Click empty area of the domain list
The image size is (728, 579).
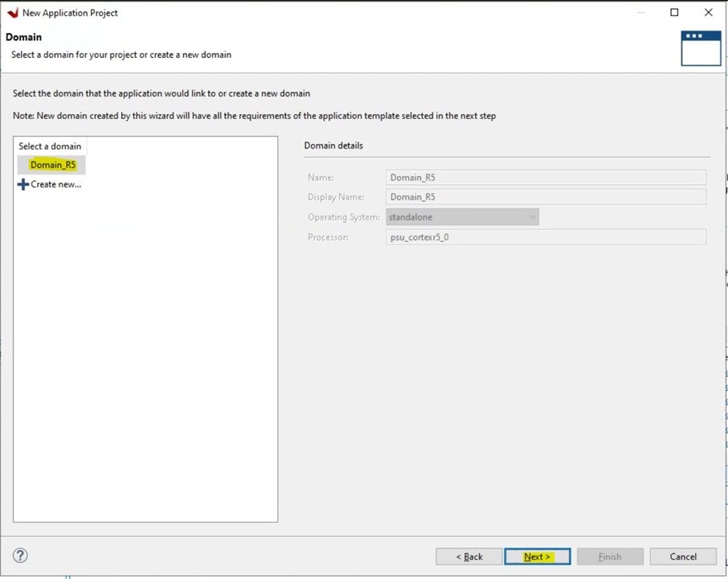(x=145, y=362)
